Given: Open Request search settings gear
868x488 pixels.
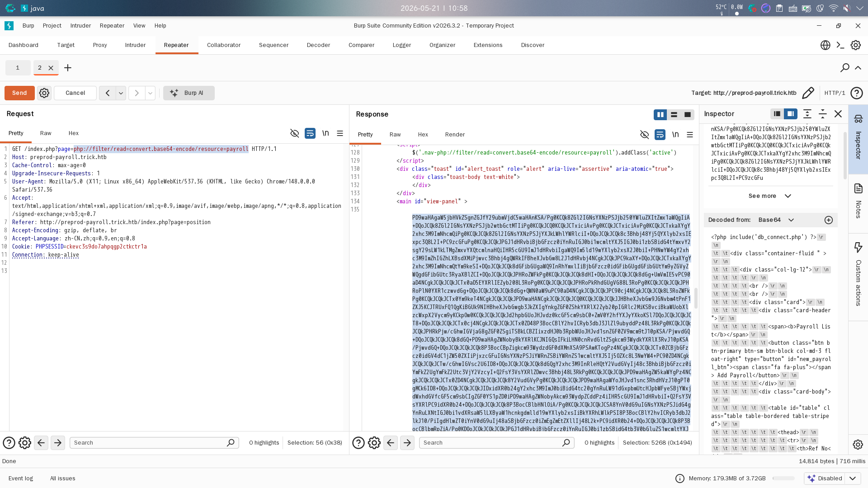Looking at the screenshot, I should click(x=25, y=443).
